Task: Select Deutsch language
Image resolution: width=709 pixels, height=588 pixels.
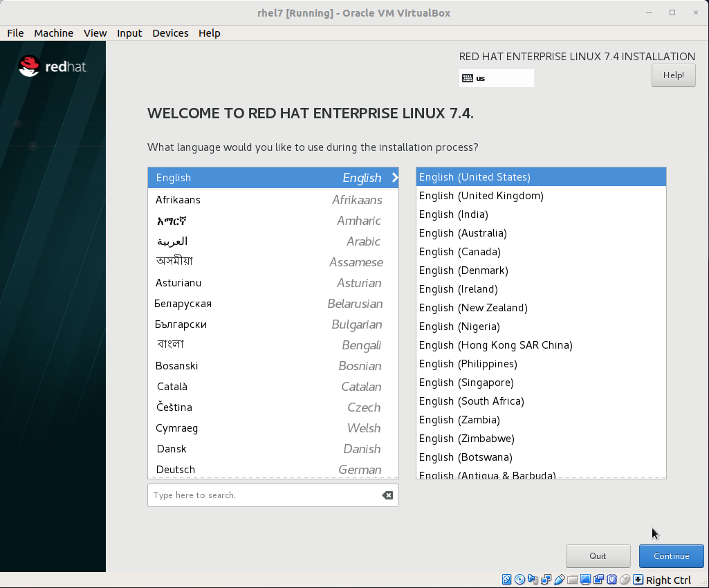Action: pos(273,470)
